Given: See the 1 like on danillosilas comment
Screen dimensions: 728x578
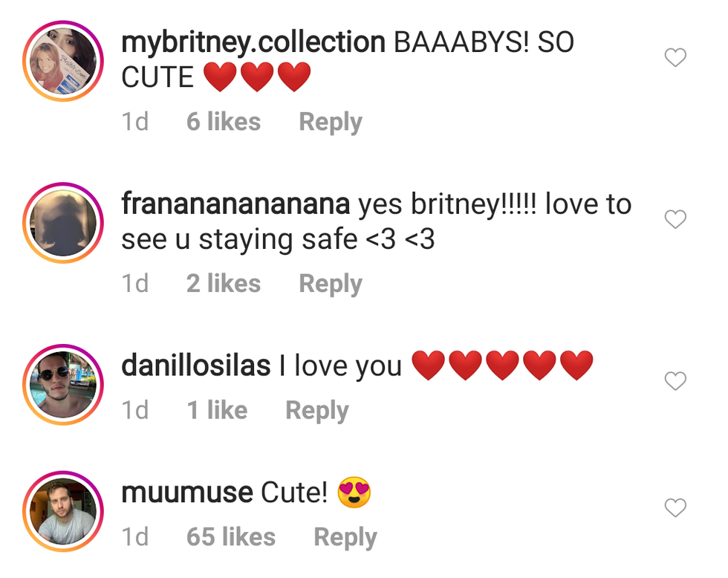Looking at the screenshot, I should (217, 410).
